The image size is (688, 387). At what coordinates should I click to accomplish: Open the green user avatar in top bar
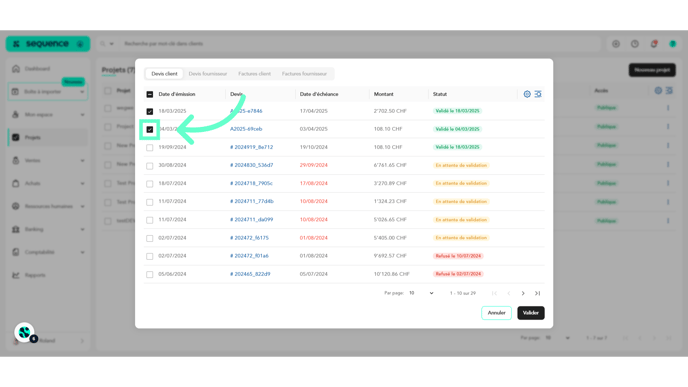click(673, 44)
